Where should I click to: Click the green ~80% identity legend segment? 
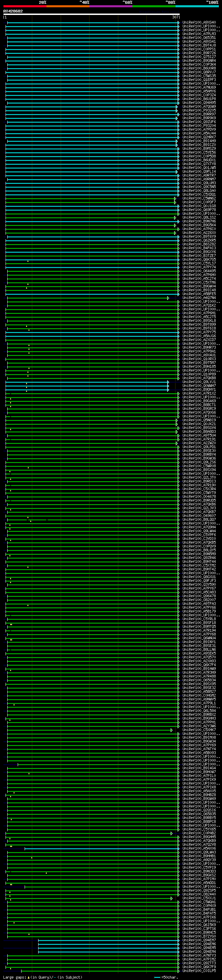pyautogui.click(x=154, y=6)
